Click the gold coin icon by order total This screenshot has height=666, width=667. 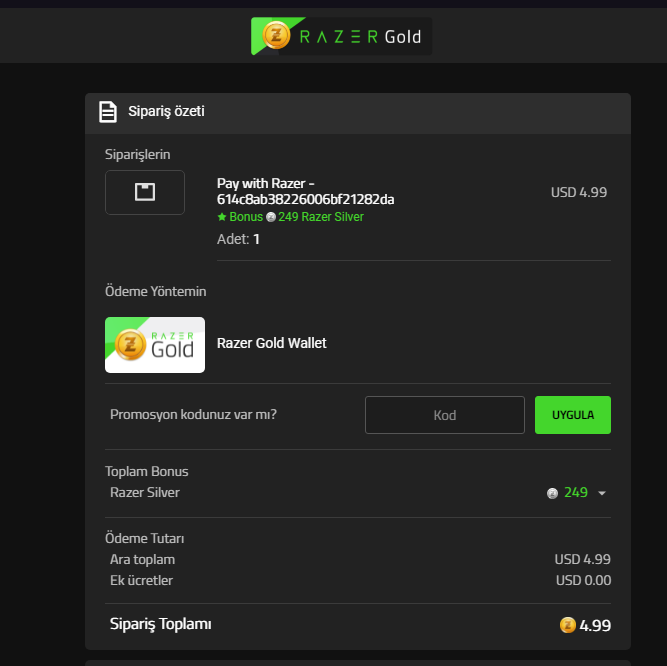coord(567,625)
